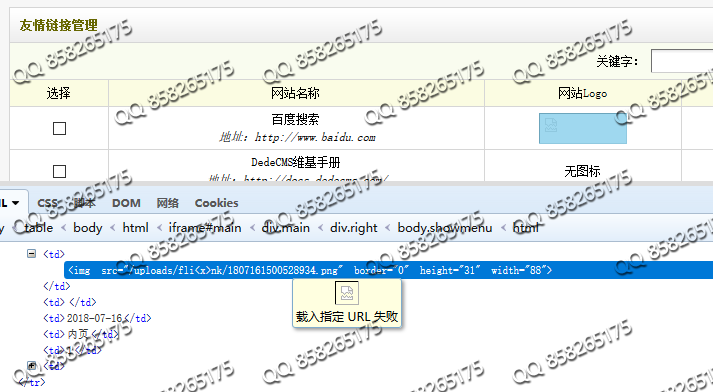Select the html item following the first body

[x=136, y=227]
